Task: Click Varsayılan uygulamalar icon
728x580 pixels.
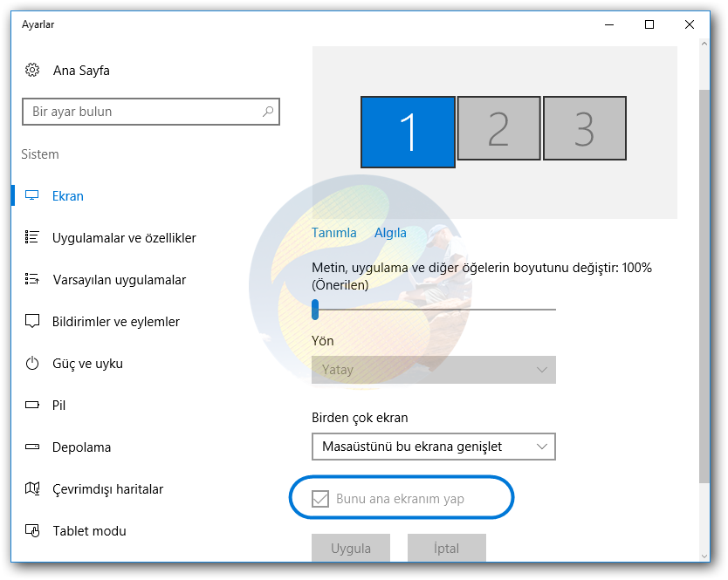Action: (32, 279)
